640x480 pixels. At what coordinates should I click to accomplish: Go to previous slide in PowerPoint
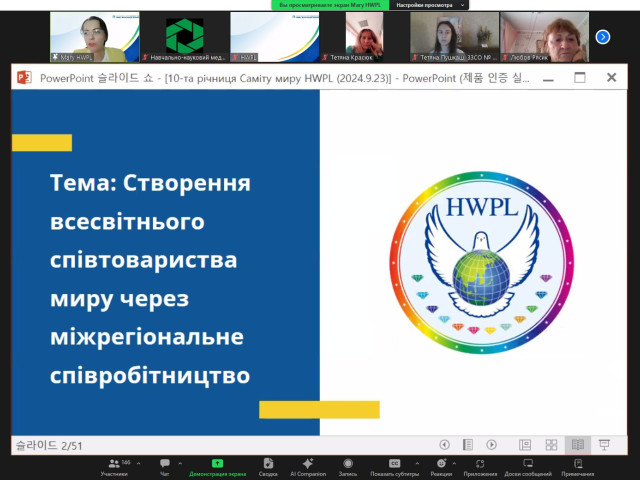[x=444, y=444]
